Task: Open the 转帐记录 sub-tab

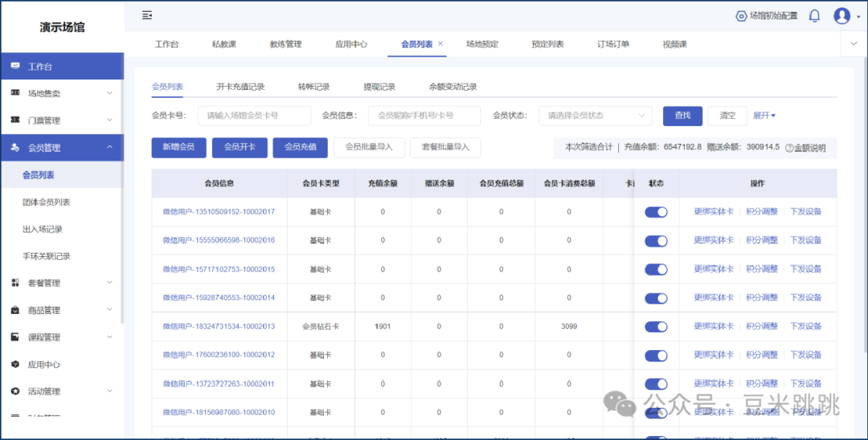Action: pos(314,87)
